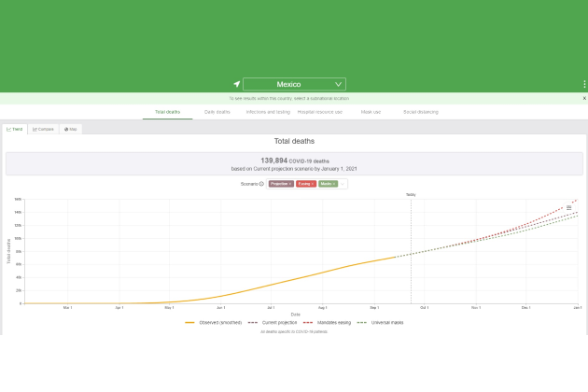
Task: Select the Mask use tab
Action: (371, 112)
